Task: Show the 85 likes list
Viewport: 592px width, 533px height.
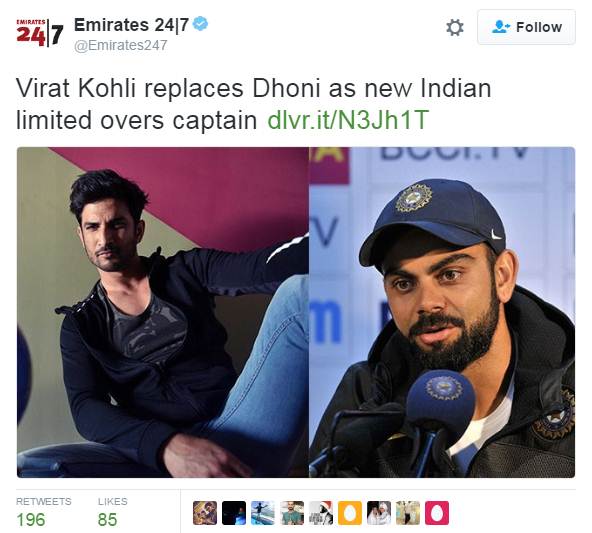Action: pyautogui.click(x=113, y=512)
